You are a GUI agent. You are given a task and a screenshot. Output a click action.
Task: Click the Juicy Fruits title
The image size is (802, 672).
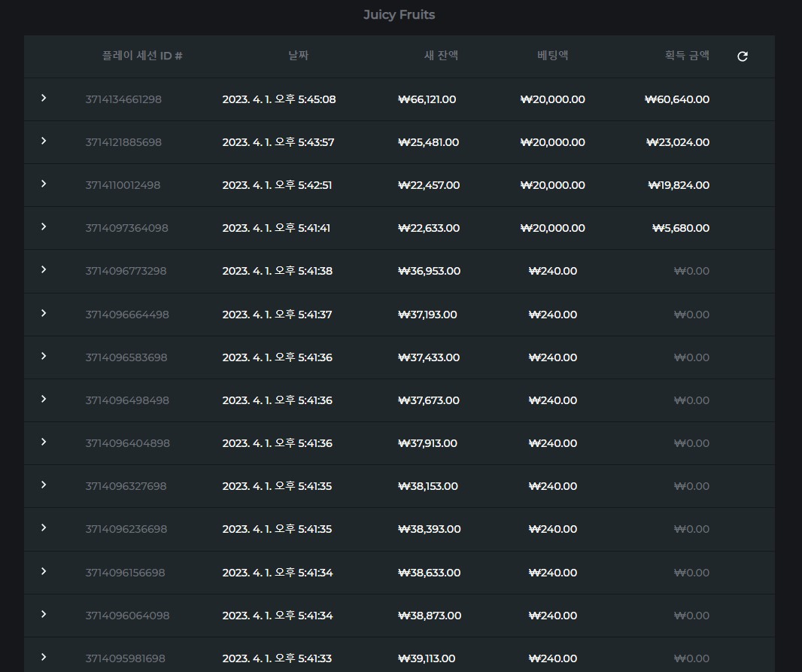(399, 15)
